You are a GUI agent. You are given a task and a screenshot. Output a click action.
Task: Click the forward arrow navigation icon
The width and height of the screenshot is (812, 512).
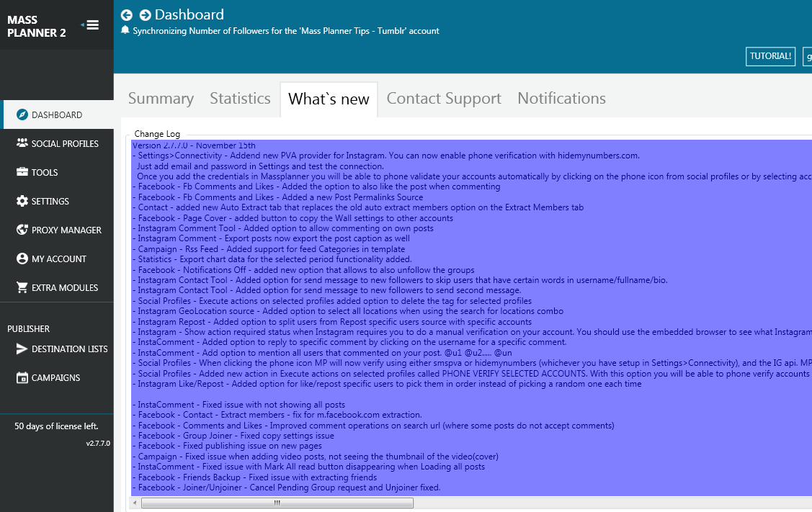[x=146, y=15]
